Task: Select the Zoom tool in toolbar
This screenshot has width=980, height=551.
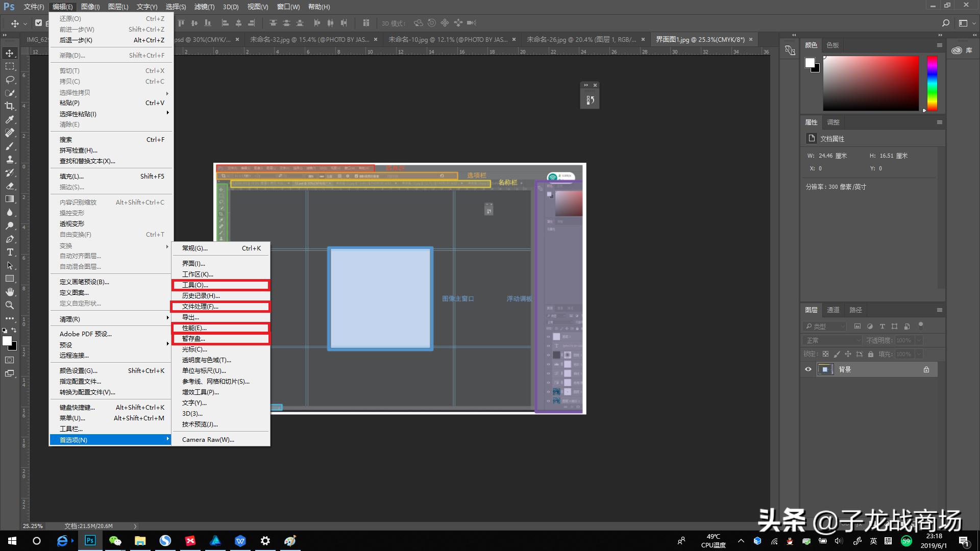Action: point(10,305)
